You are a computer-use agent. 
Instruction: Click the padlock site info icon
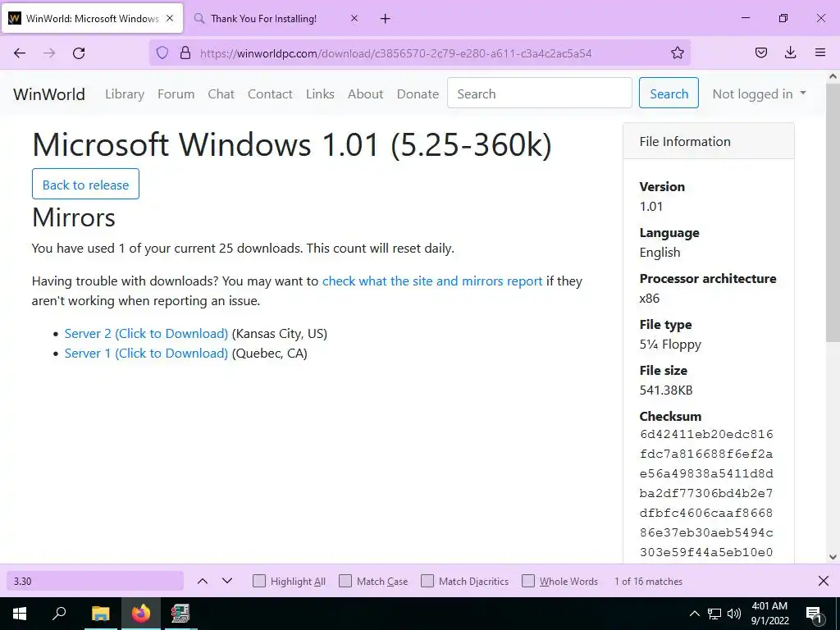click(185, 52)
